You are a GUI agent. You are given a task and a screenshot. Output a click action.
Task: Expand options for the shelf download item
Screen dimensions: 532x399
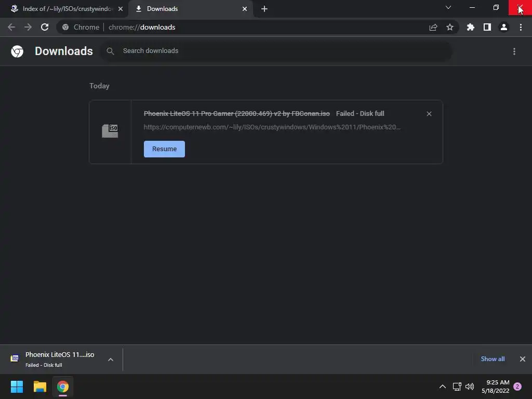point(111,360)
